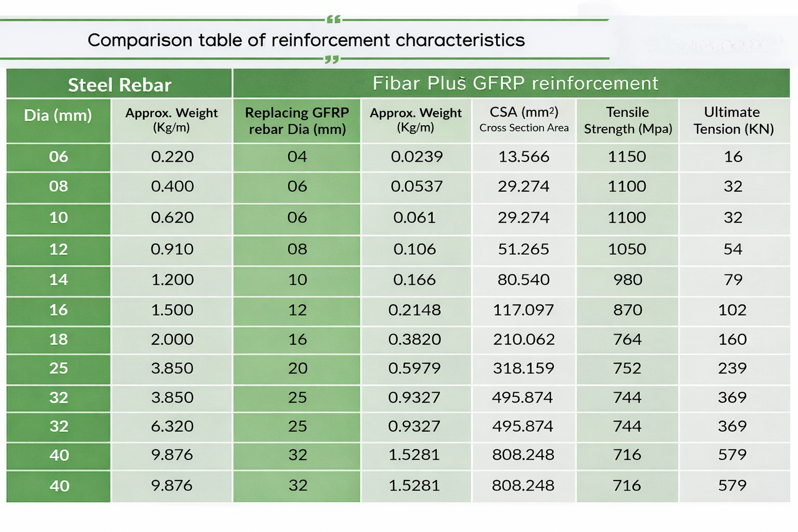Select the cross section area value 13.566
Screen dimensions: 798x532
click(x=524, y=156)
